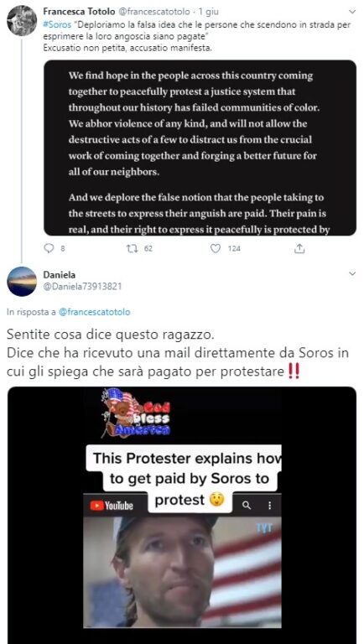Click the YouTube logo in video

(112, 506)
